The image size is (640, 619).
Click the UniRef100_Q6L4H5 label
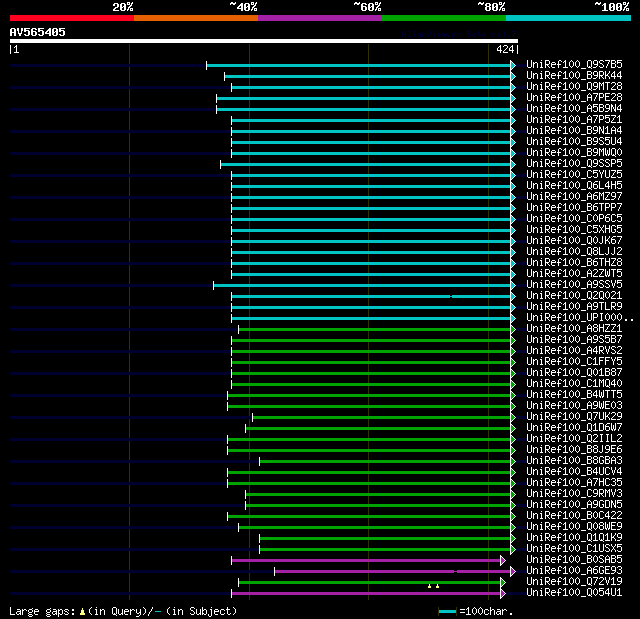tap(574, 186)
